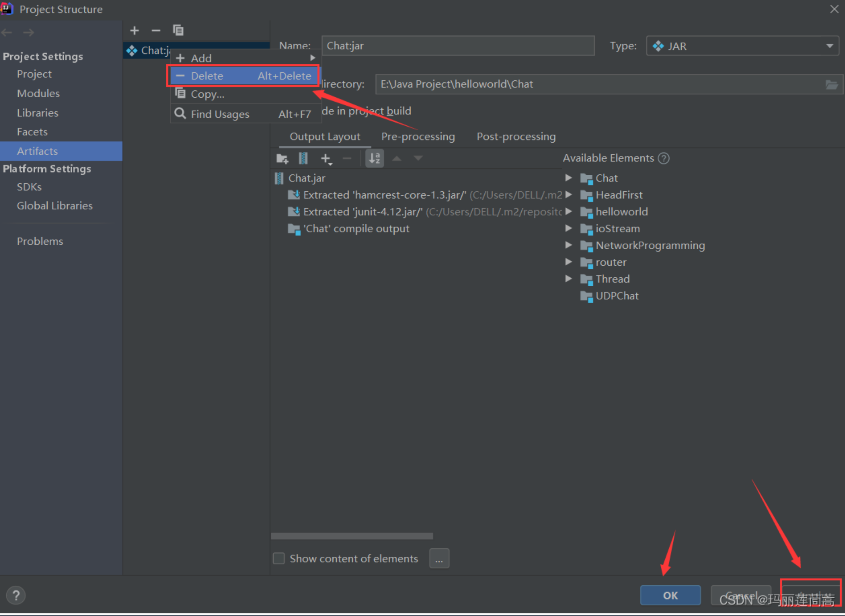Open Libraries settings page
Viewport: 845px width, 616px height.
coord(37,113)
